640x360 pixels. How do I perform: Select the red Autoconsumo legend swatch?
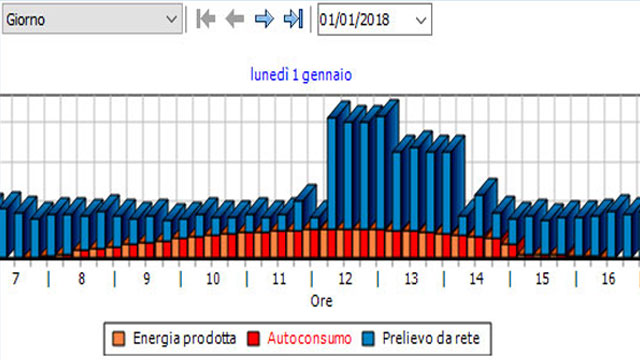click(253, 339)
